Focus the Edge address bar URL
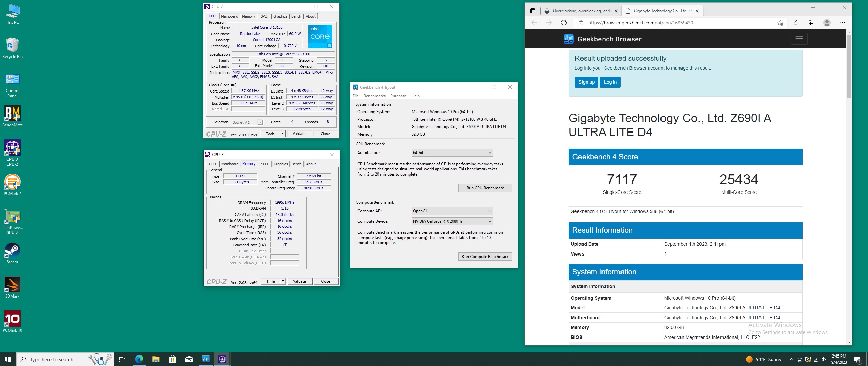Viewport: 868px width, 366px height. click(640, 23)
